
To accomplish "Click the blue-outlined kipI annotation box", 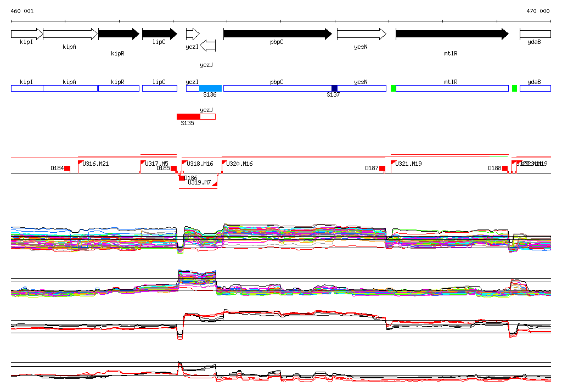I will click(x=27, y=88).
